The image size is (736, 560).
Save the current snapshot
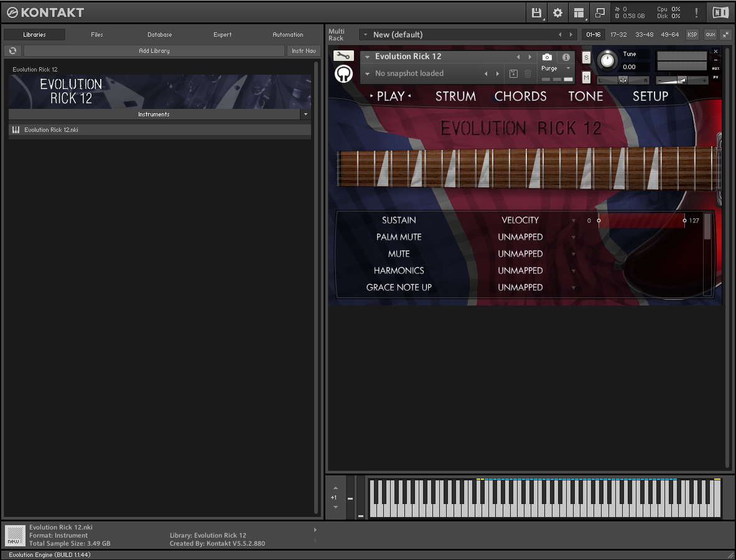(x=513, y=73)
